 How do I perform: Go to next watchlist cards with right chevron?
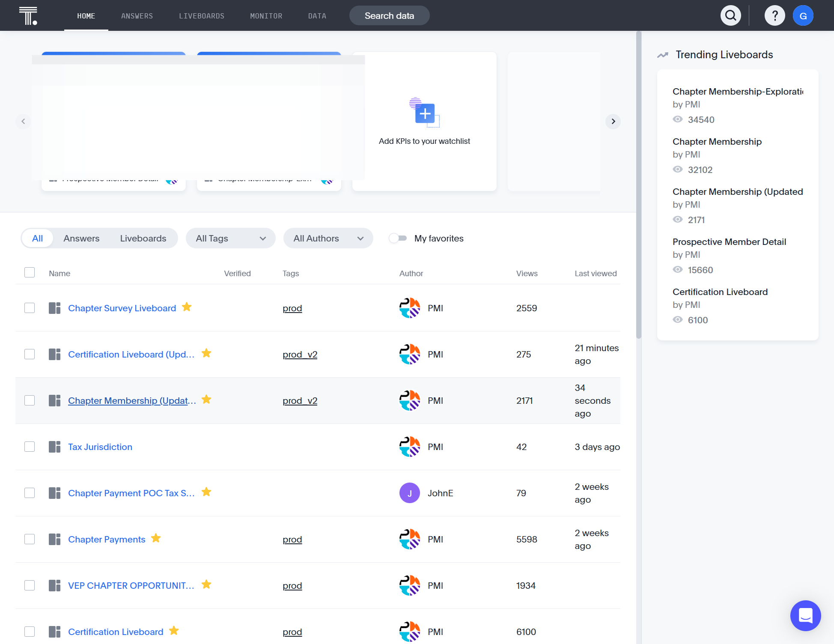click(613, 121)
